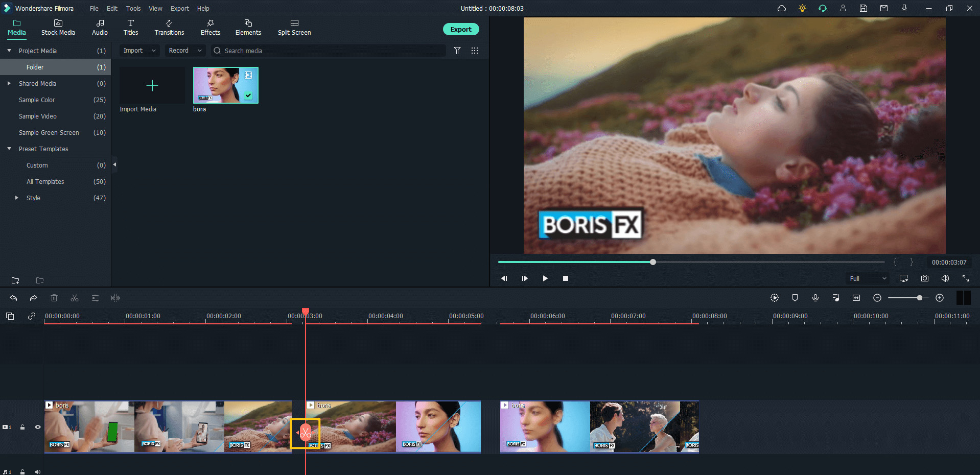
Task: Switch to the Stock Media tab
Action: click(58, 28)
